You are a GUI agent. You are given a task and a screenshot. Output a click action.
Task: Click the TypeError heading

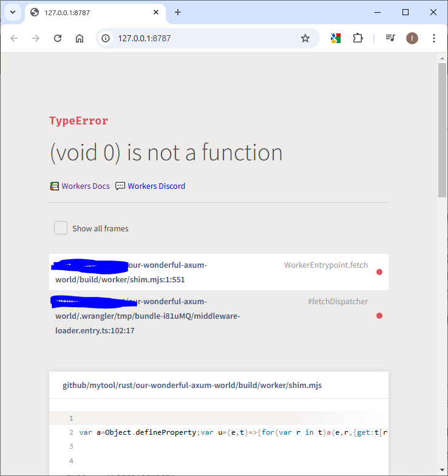tap(79, 120)
